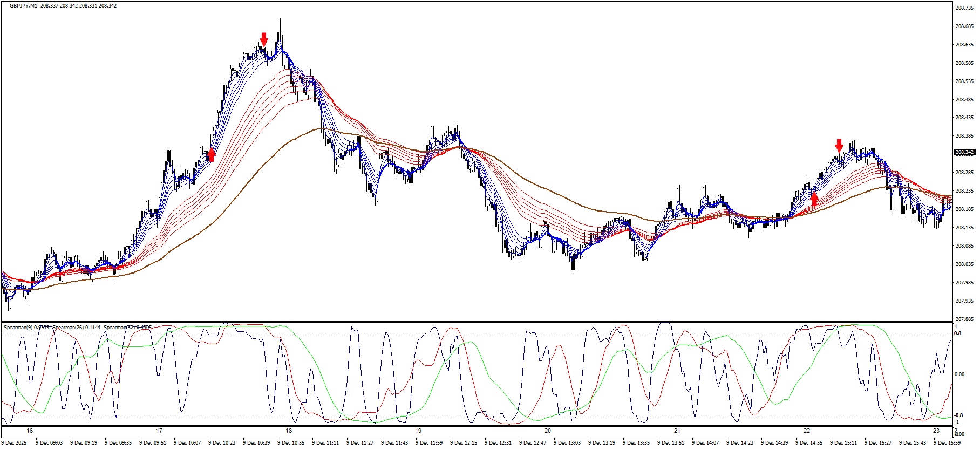Select the Spearman(9) indicator label
This screenshot has height=457, width=980.
tap(26, 328)
